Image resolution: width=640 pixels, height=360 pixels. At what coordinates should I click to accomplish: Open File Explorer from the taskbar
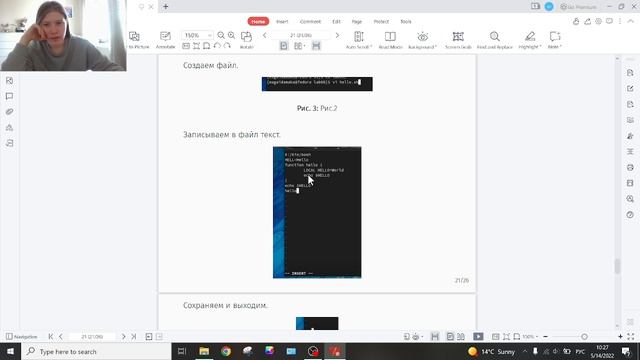click(x=204, y=351)
